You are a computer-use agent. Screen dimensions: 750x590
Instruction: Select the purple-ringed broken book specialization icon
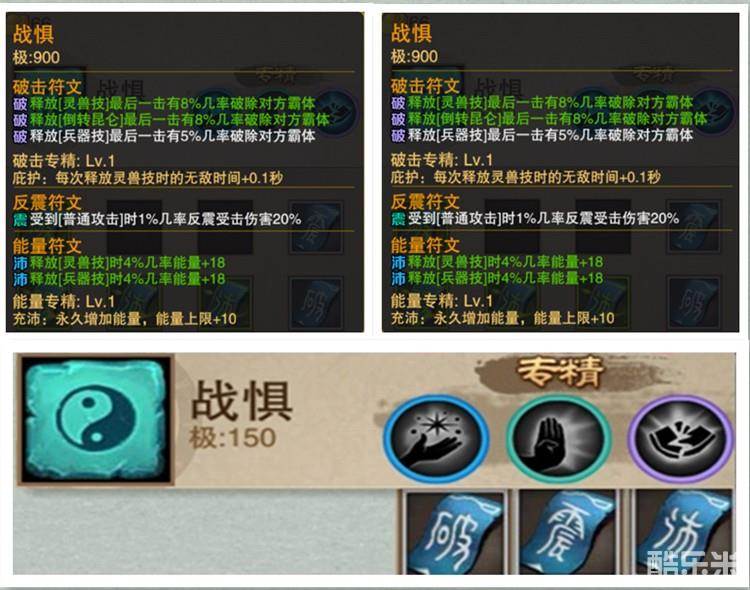tap(681, 438)
